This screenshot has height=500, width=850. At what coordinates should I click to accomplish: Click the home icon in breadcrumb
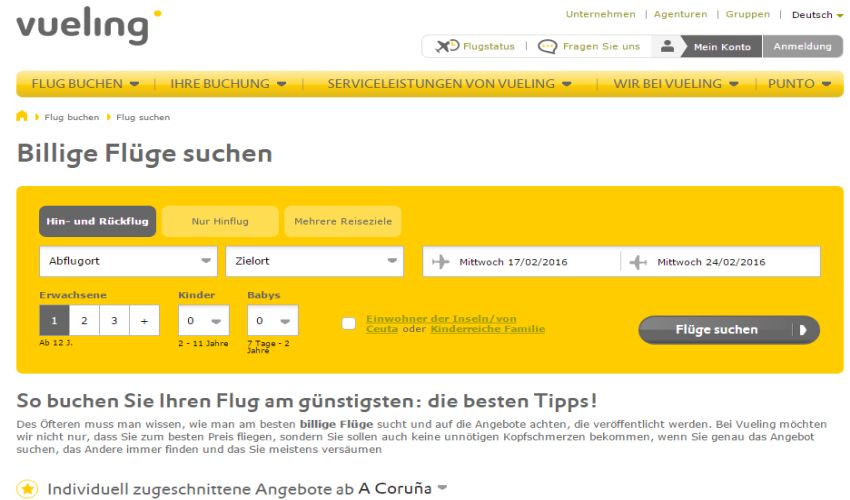pos(22,116)
